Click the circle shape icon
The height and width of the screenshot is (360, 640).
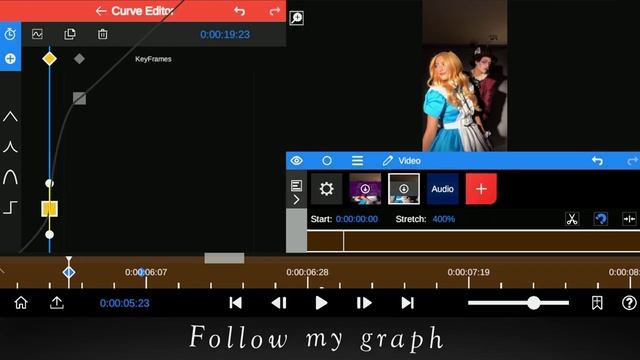click(x=327, y=161)
